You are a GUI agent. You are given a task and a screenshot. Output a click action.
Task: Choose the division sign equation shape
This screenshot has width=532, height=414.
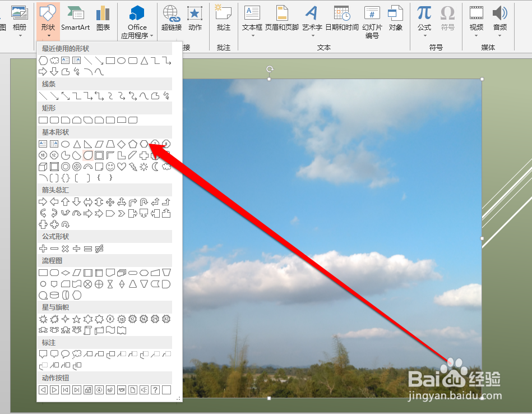(x=77, y=249)
